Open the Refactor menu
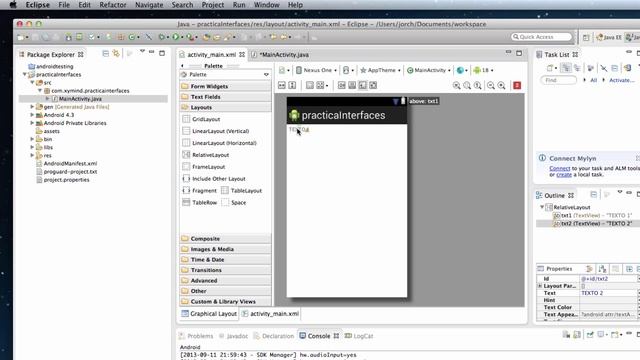 point(113,5)
